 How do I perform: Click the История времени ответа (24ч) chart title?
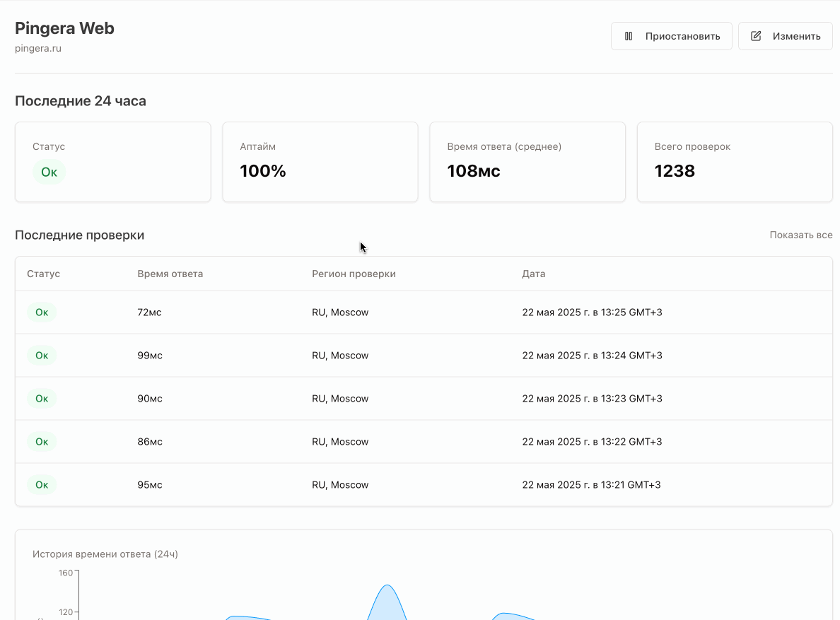point(105,554)
